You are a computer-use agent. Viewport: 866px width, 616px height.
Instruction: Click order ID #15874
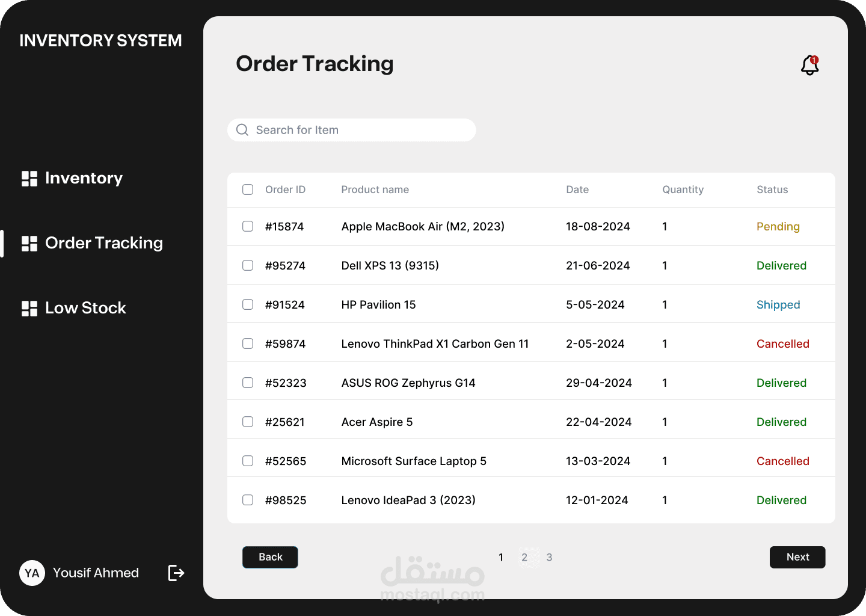[x=284, y=226]
